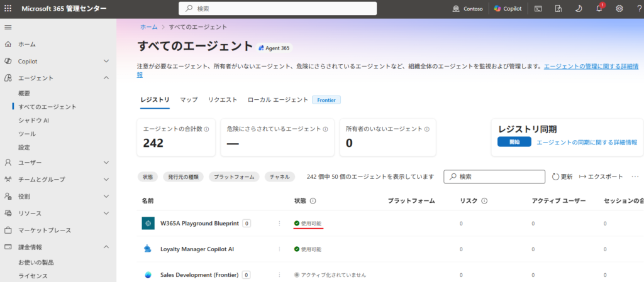
Task: Sort by the 名前 column header
Action: tap(148, 201)
